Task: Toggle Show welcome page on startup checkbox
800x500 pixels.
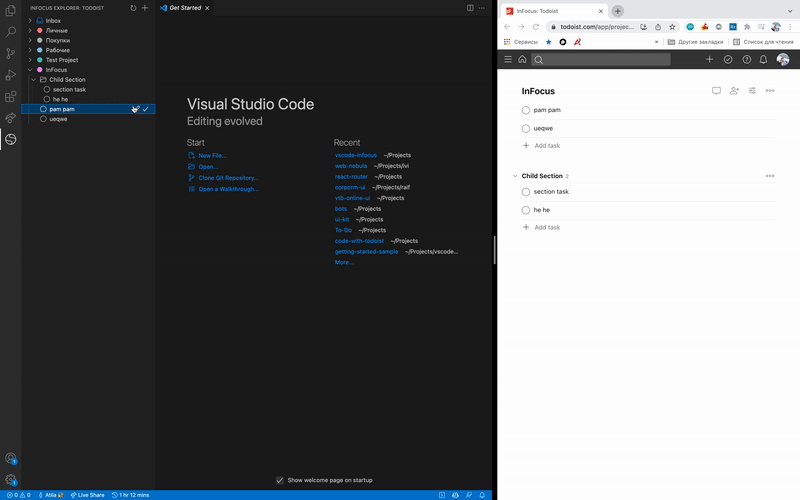Action: tap(280, 480)
